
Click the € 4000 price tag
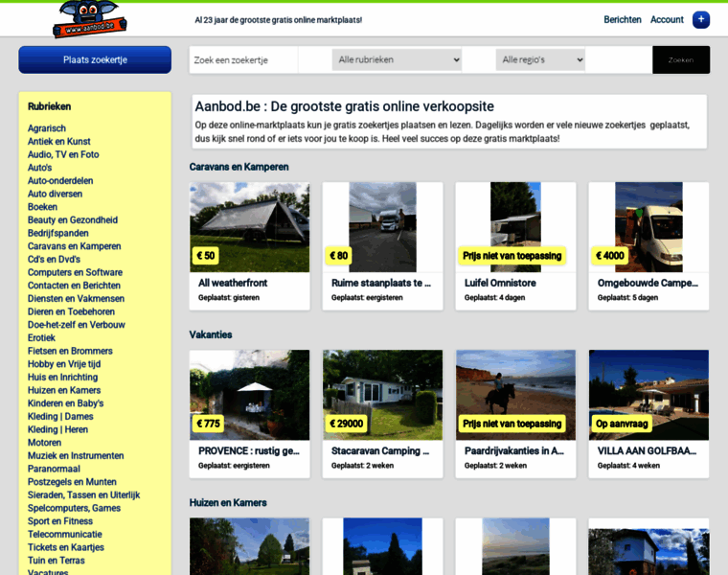(x=609, y=256)
